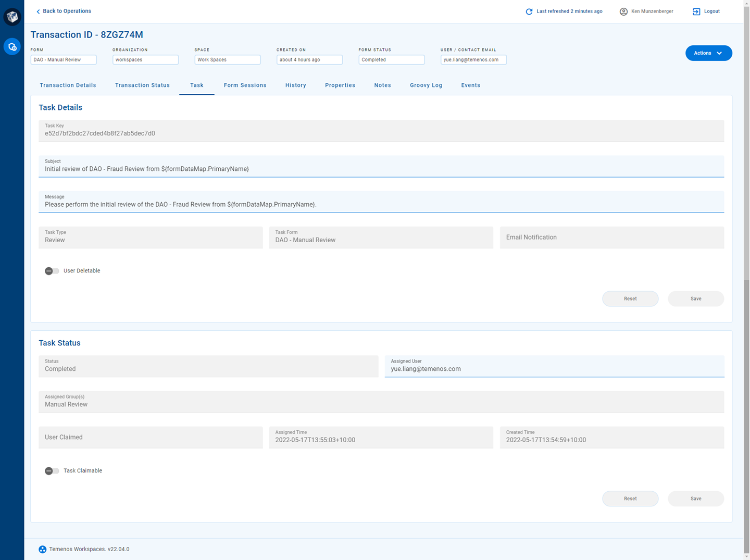Click the back chevron arrow icon
Viewport: 750px width, 560px height.
[x=38, y=11]
